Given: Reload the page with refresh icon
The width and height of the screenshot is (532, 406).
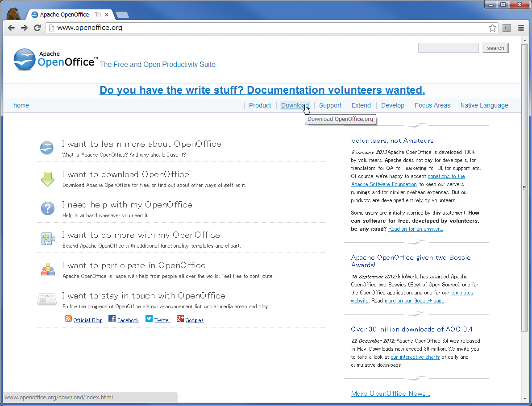Looking at the screenshot, I should tap(37, 28).
